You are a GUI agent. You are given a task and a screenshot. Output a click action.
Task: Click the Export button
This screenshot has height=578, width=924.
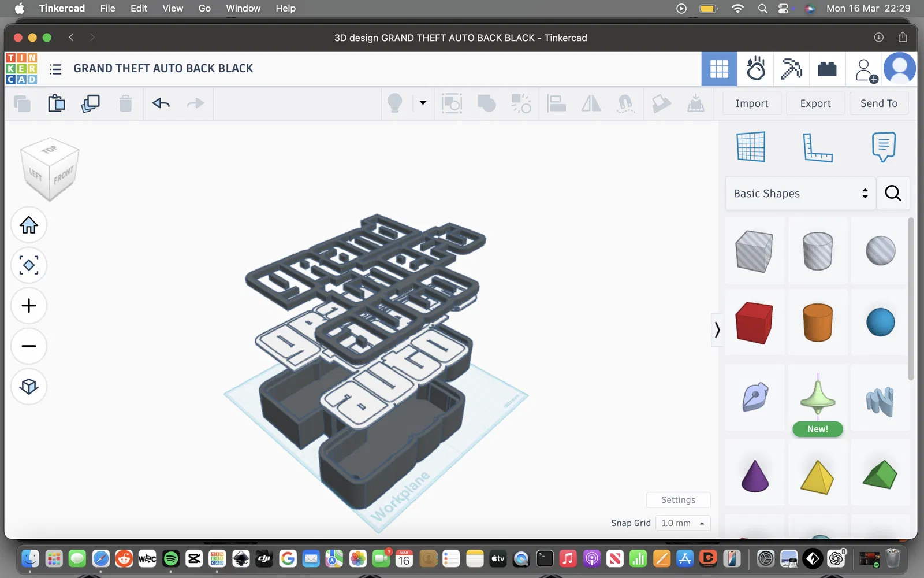(x=815, y=103)
